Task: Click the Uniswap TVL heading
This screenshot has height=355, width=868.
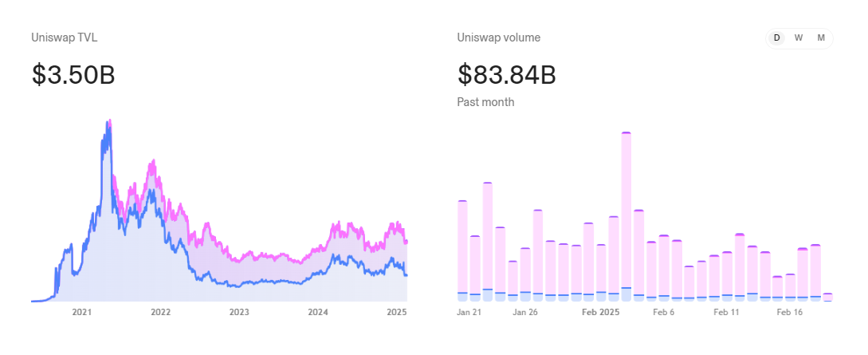Action: [65, 37]
